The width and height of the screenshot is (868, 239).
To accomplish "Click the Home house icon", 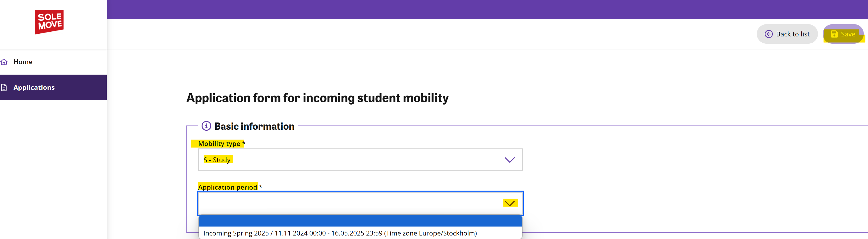I will (x=4, y=62).
